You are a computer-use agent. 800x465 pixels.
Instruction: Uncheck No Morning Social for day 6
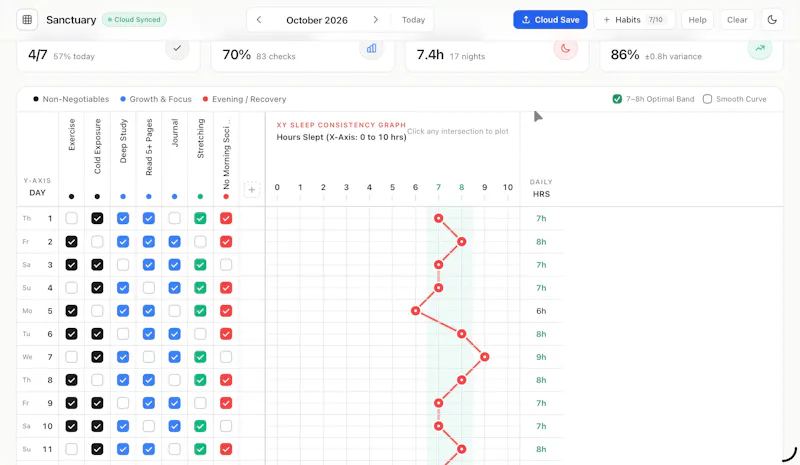[226, 334]
